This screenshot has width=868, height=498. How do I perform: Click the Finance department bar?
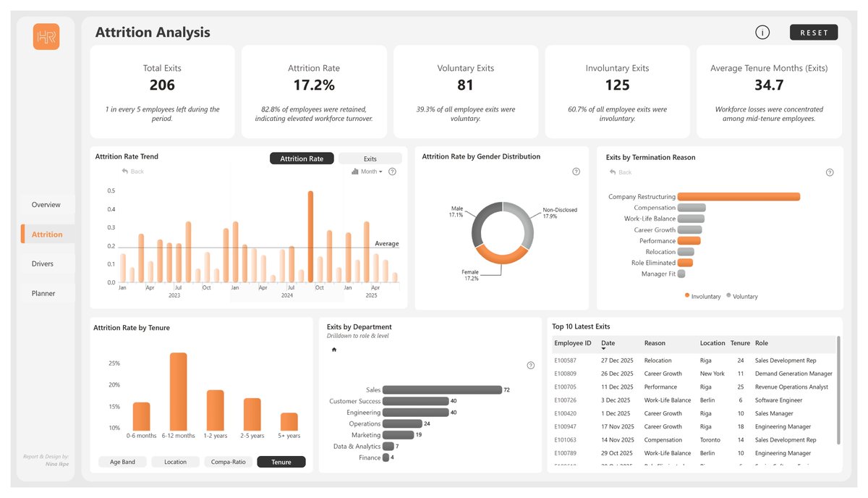click(386, 457)
